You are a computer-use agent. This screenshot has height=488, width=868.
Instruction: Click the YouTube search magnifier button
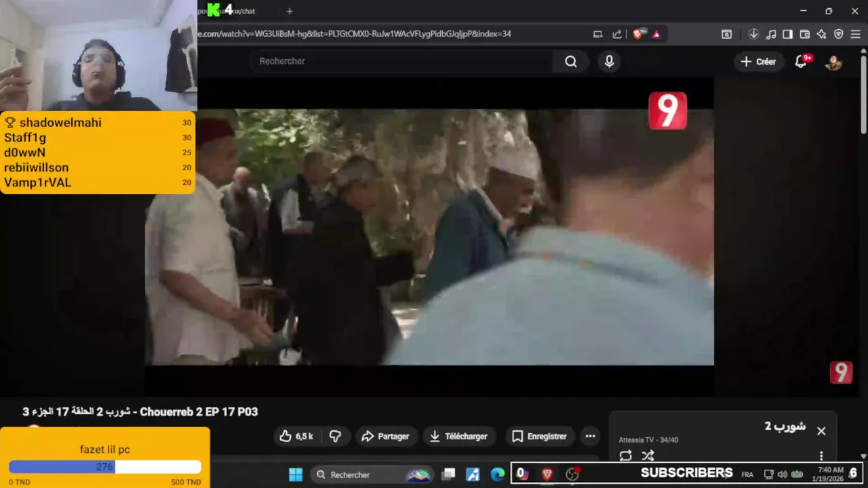pyautogui.click(x=571, y=62)
